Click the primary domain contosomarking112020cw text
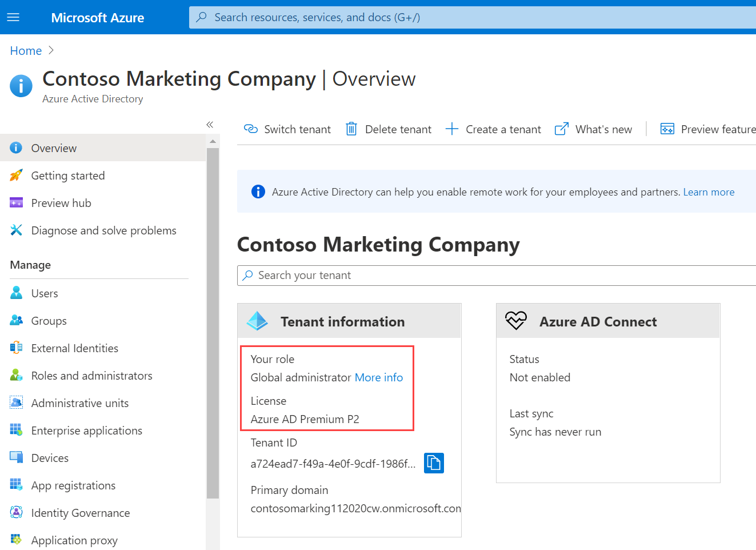 point(355,508)
